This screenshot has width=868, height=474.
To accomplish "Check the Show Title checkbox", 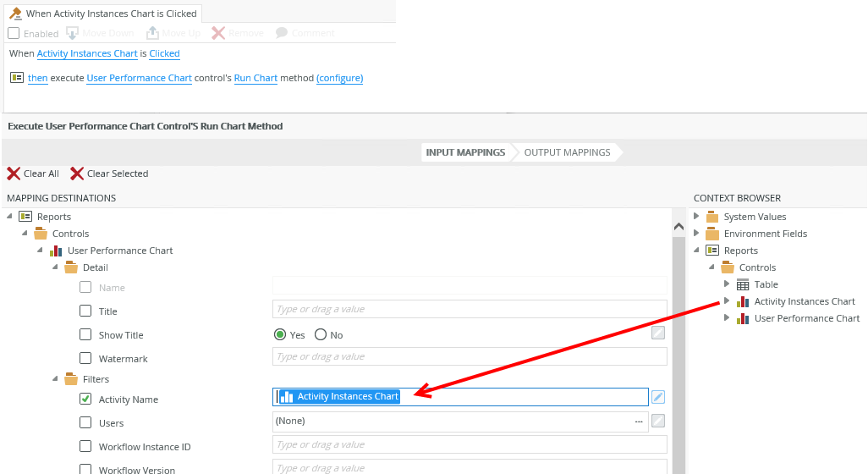I will [85, 334].
